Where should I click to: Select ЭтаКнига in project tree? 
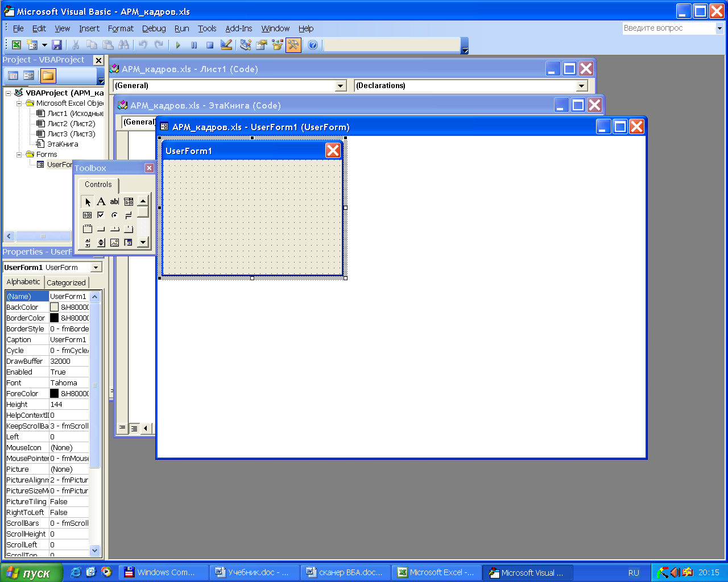coord(63,144)
